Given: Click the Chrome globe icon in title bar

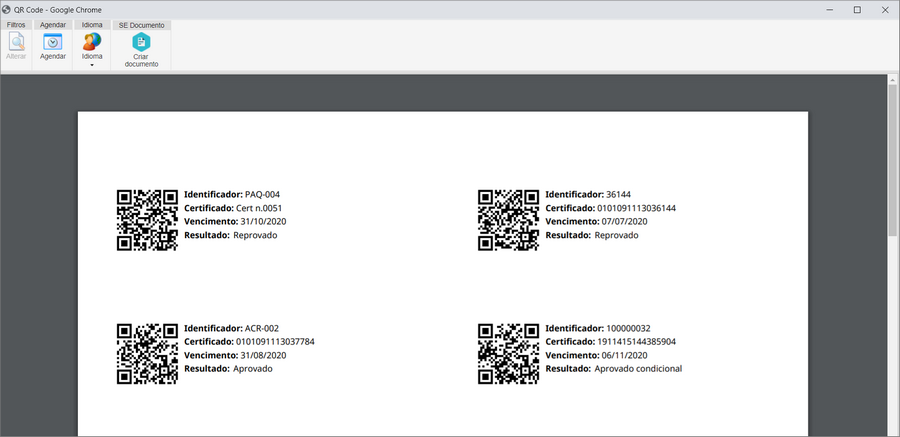Looking at the screenshot, I should [6, 10].
